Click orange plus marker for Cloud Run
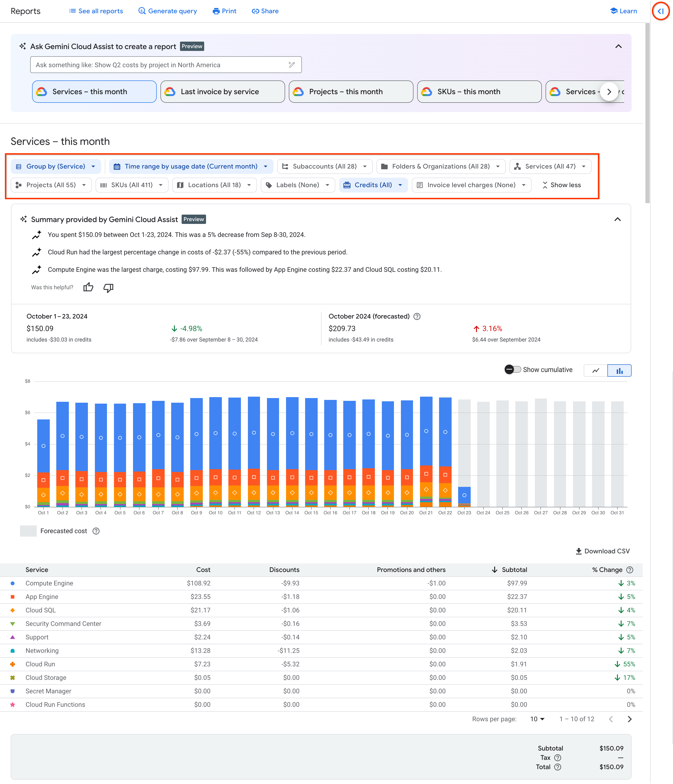 pyautogui.click(x=13, y=664)
